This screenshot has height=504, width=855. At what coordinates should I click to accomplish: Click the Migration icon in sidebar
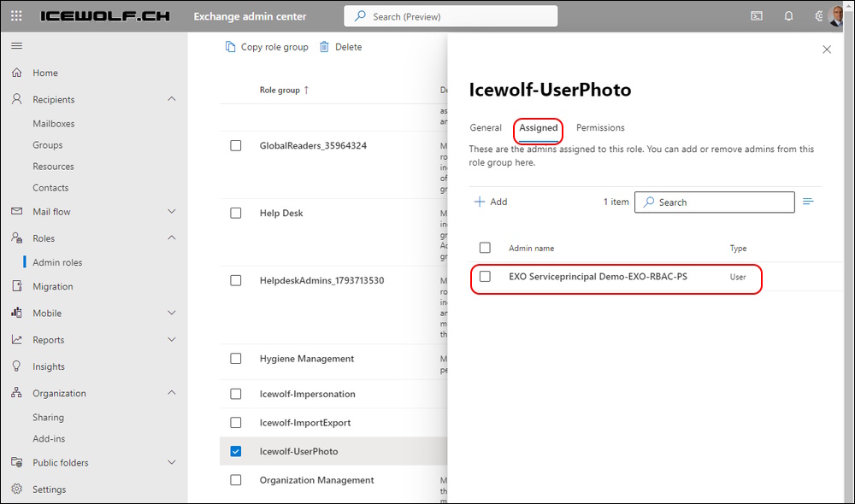coord(17,286)
